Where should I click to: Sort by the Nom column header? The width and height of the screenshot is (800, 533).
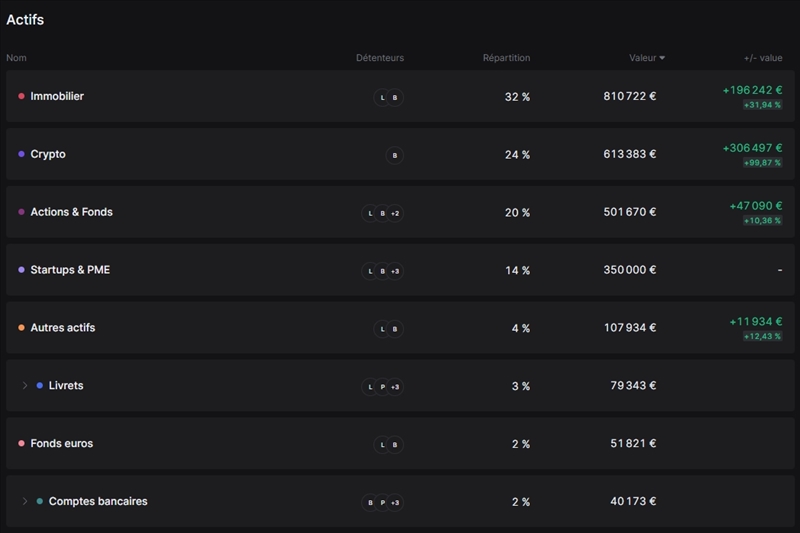16,58
